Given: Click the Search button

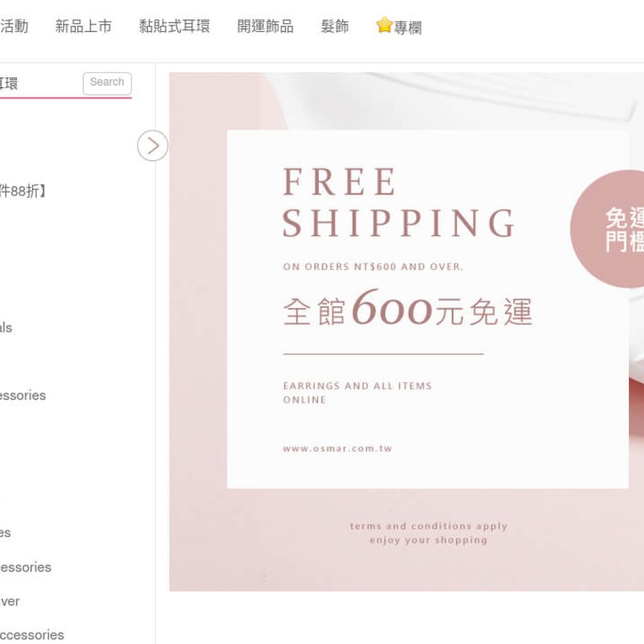Looking at the screenshot, I should click(107, 84).
